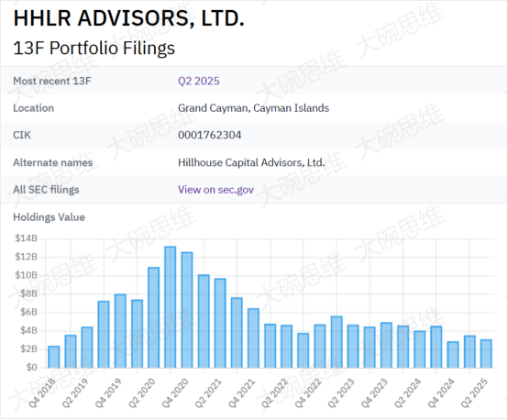Click the Q4 2020 bar in the chart
The height and width of the screenshot is (420, 507).
tap(187, 310)
